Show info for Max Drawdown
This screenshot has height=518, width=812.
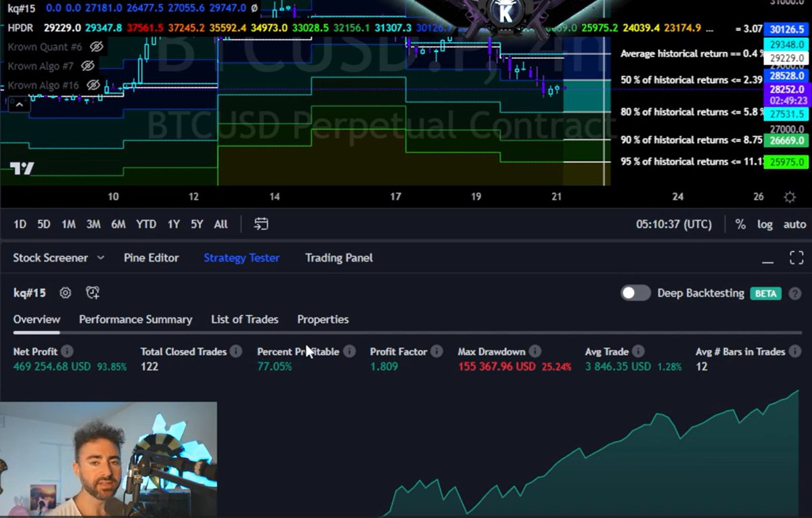[535, 352]
